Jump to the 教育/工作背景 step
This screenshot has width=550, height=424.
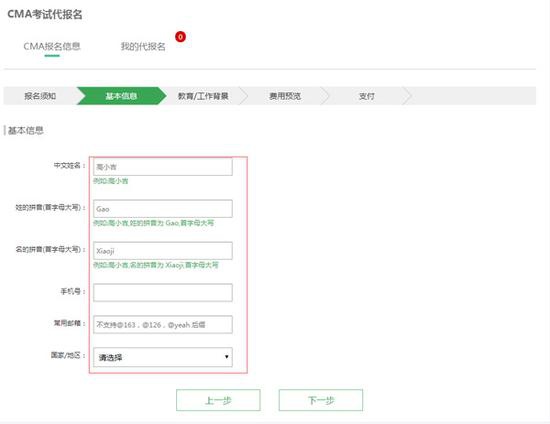(x=203, y=96)
